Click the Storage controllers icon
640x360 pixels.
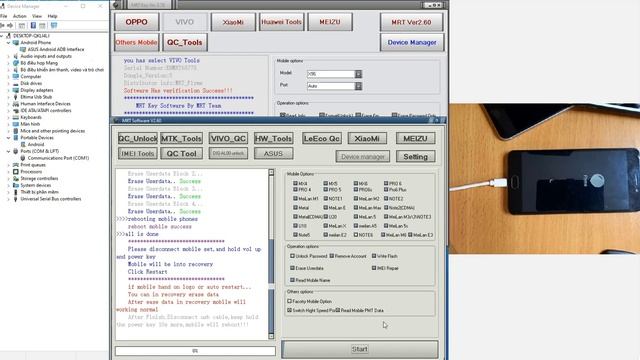point(16,178)
